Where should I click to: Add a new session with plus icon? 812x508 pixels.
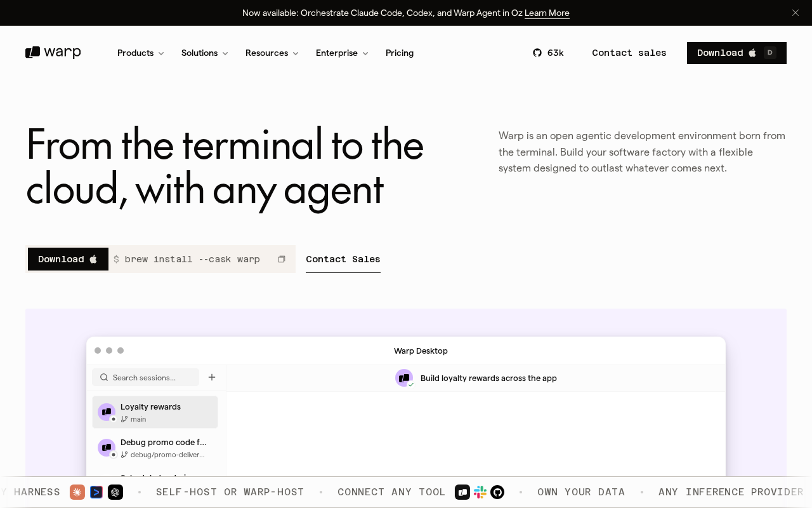pos(212,377)
